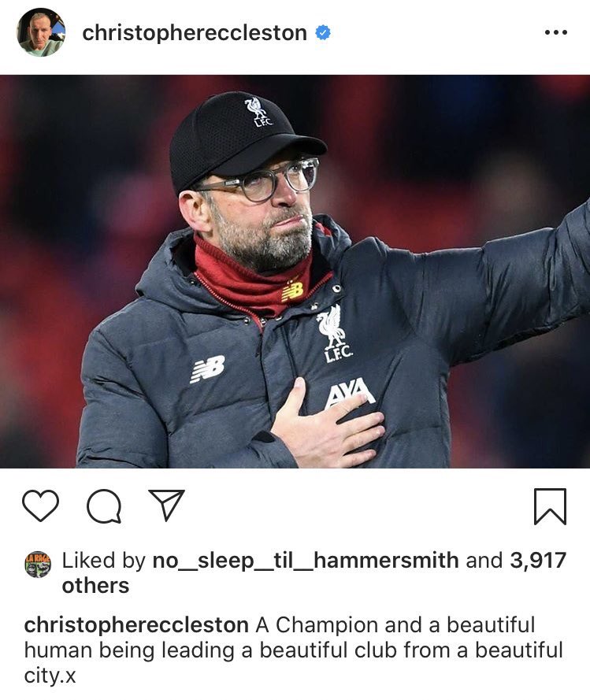Share the post via paper plane icon
Image resolution: width=590 pixels, height=700 pixels.
click(x=166, y=505)
